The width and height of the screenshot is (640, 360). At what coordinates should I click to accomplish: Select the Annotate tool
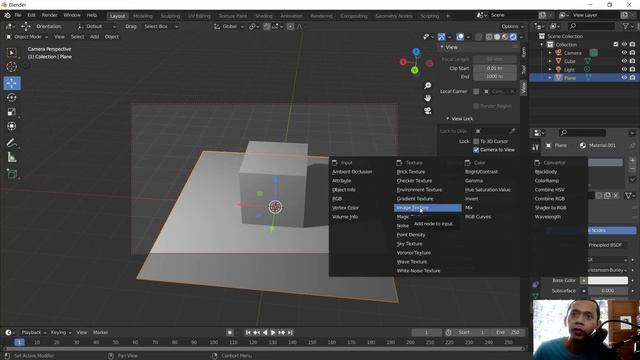pos(11,143)
